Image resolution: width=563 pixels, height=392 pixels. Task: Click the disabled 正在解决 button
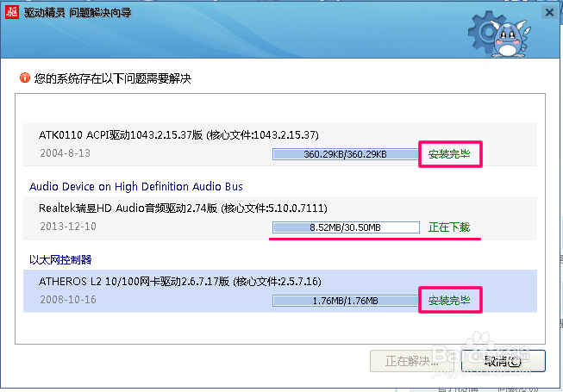(412, 361)
